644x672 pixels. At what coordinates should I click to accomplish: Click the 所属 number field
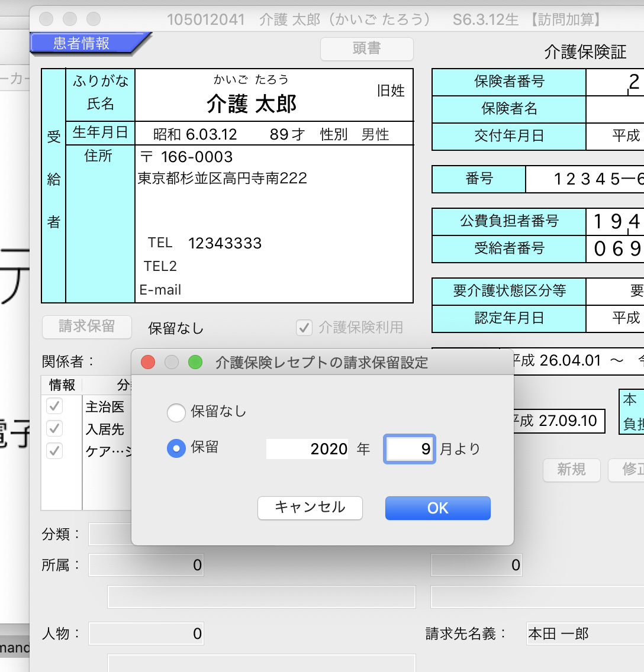[146, 565]
